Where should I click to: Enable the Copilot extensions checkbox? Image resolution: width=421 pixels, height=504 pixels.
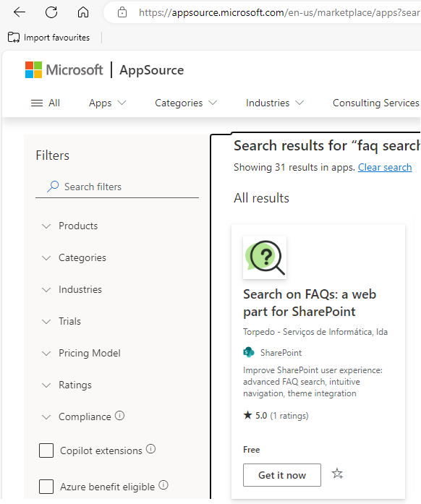coord(46,450)
